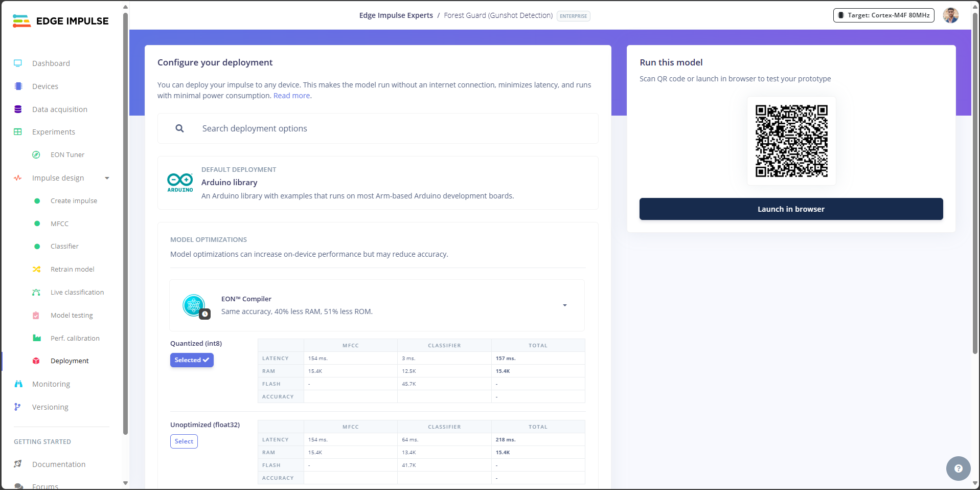Open the Monitoring binoculars icon
This screenshot has width=980, height=490.
click(x=18, y=384)
